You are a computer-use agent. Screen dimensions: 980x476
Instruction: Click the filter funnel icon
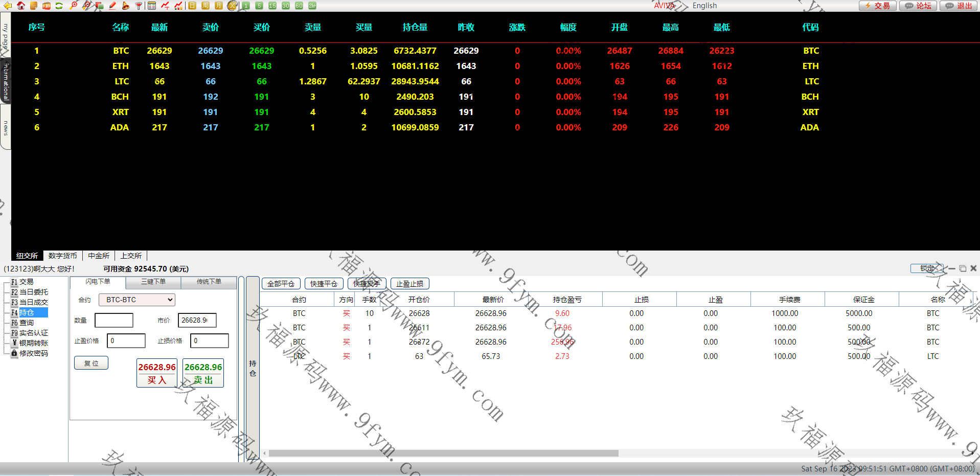click(139, 6)
